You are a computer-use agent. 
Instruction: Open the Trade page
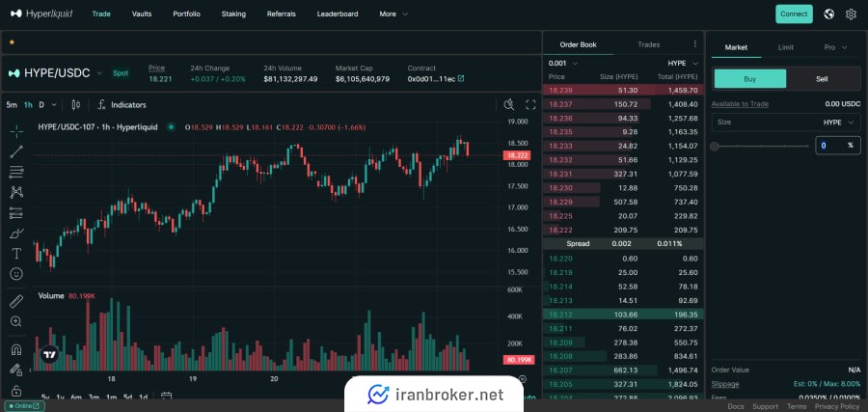[101, 14]
